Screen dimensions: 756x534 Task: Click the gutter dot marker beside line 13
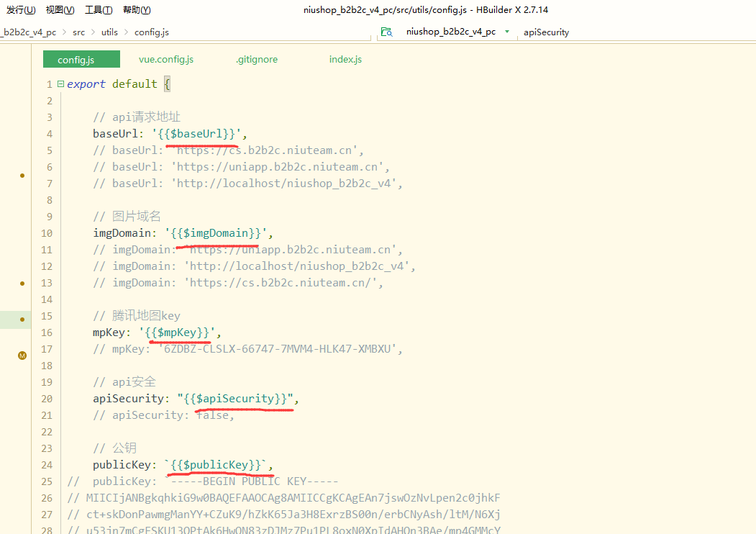(22, 283)
